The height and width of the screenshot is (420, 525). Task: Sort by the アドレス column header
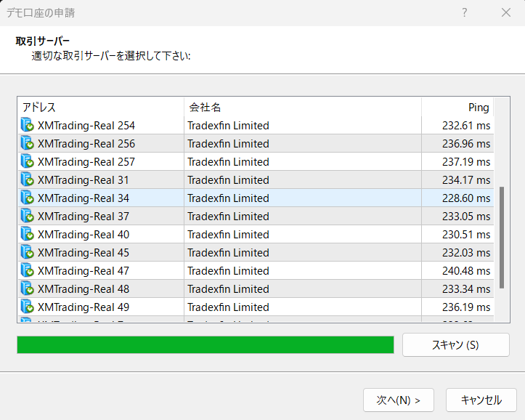[101, 107]
